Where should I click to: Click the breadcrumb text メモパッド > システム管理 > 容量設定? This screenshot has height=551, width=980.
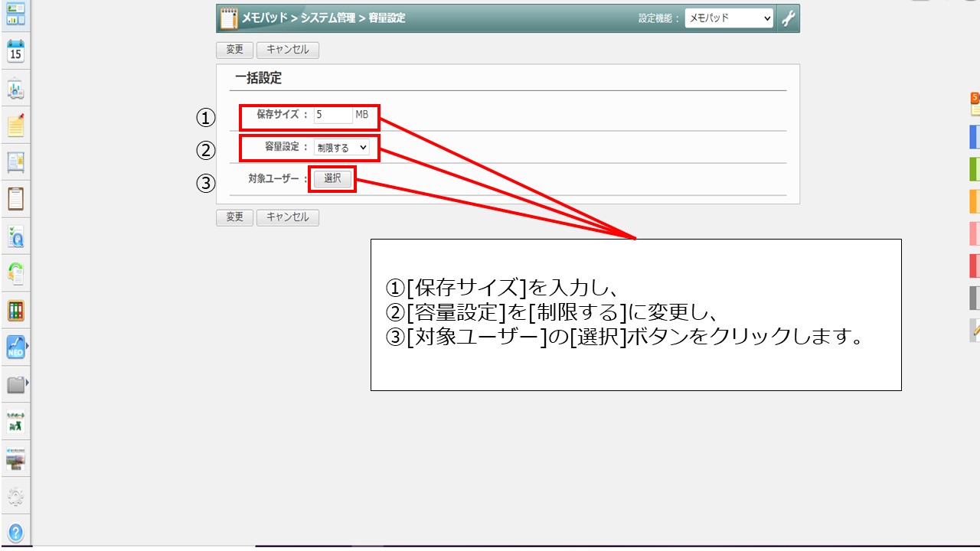pos(324,18)
